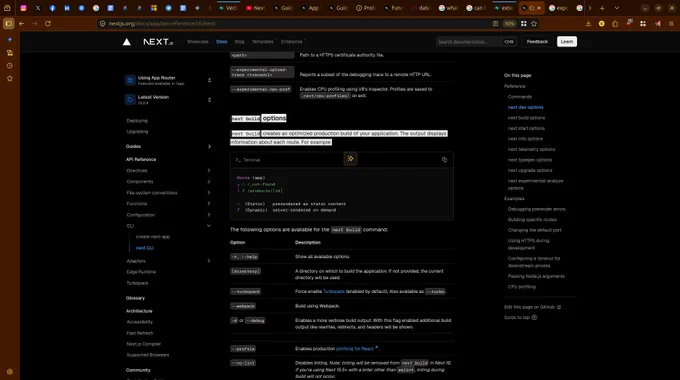
Task: Bookmark this page with the star
Action: (x=534, y=23)
